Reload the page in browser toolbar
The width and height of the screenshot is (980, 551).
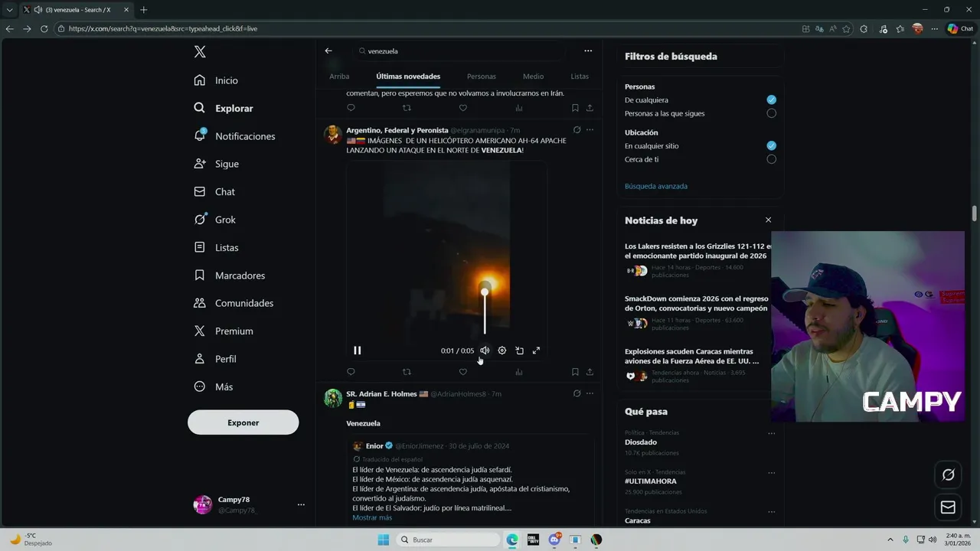(44, 29)
